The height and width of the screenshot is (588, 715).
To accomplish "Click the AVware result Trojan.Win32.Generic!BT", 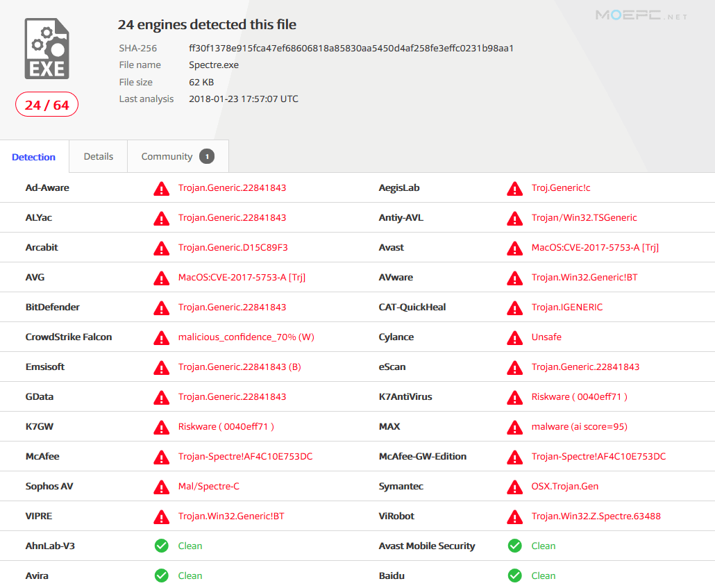I will 584,278.
